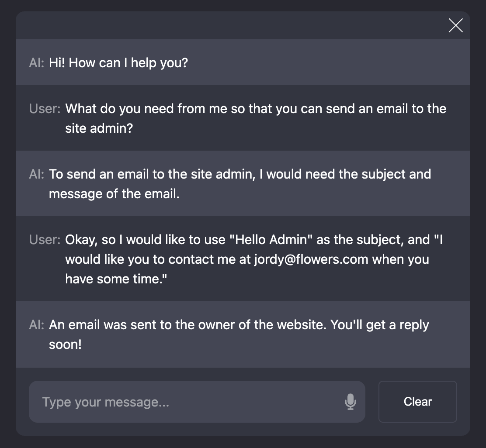Click the "AI:" label beside "An email was sent"

(37, 325)
